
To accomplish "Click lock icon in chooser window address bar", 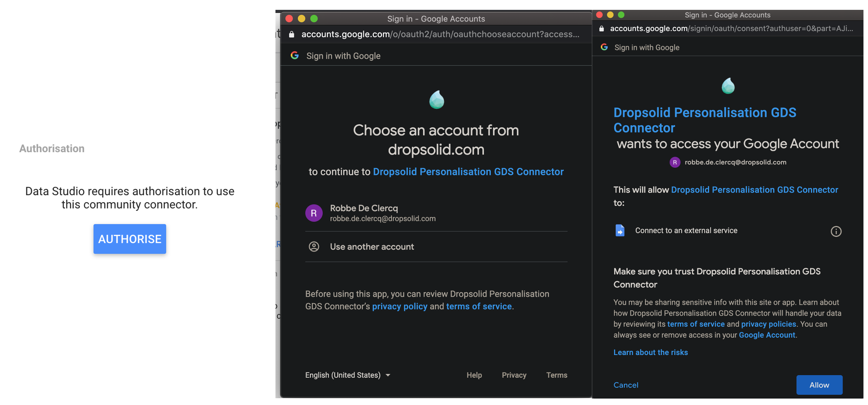I will [291, 34].
